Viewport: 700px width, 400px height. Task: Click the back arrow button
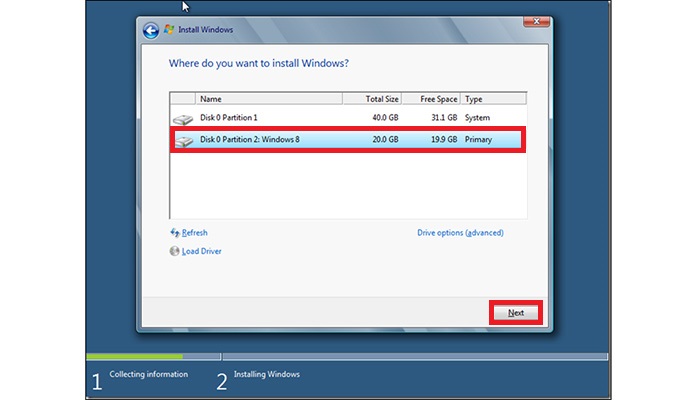coord(151,30)
